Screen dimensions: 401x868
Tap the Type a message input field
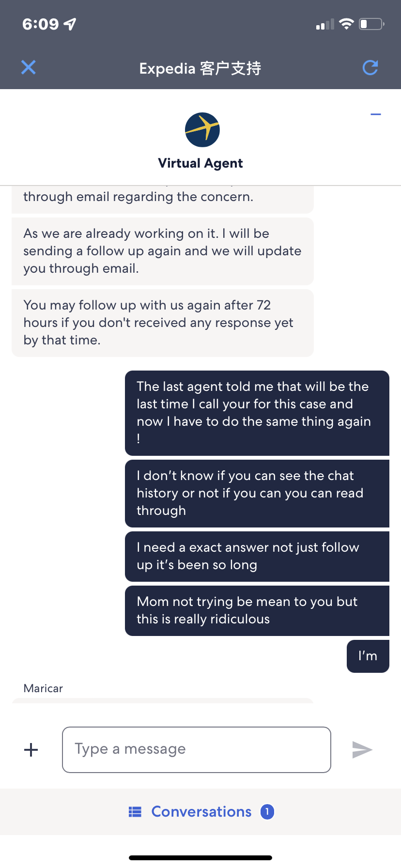pyautogui.click(x=196, y=749)
